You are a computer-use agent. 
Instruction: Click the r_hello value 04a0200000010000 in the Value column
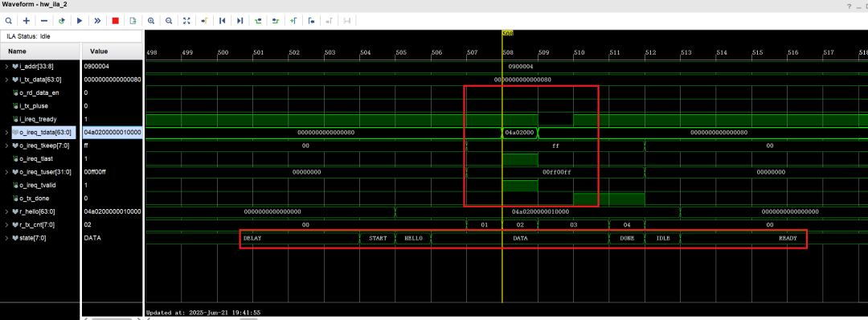113,211
